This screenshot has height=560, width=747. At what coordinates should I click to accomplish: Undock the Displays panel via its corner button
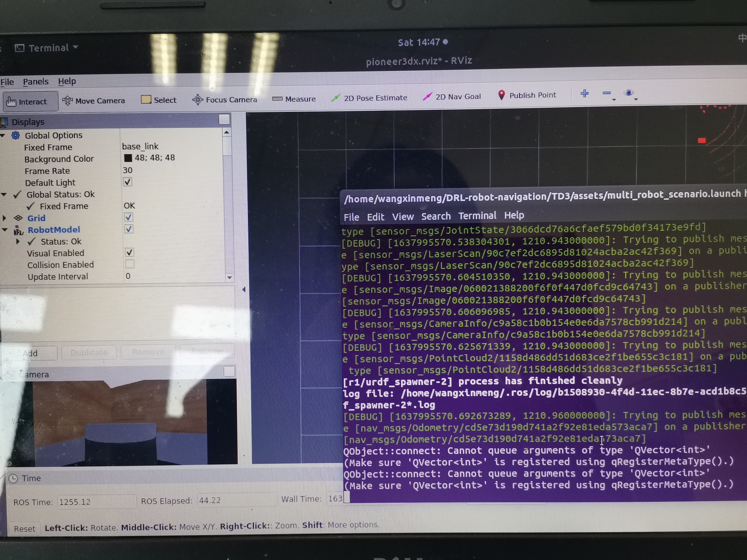[x=224, y=119]
